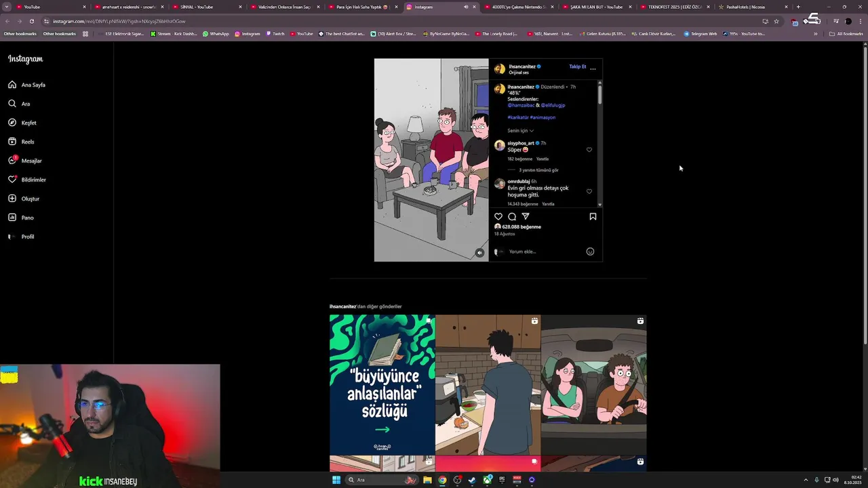Like sisyphos_art's comment
The image size is (868, 488).
pyautogui.click(x=589, y=150)
